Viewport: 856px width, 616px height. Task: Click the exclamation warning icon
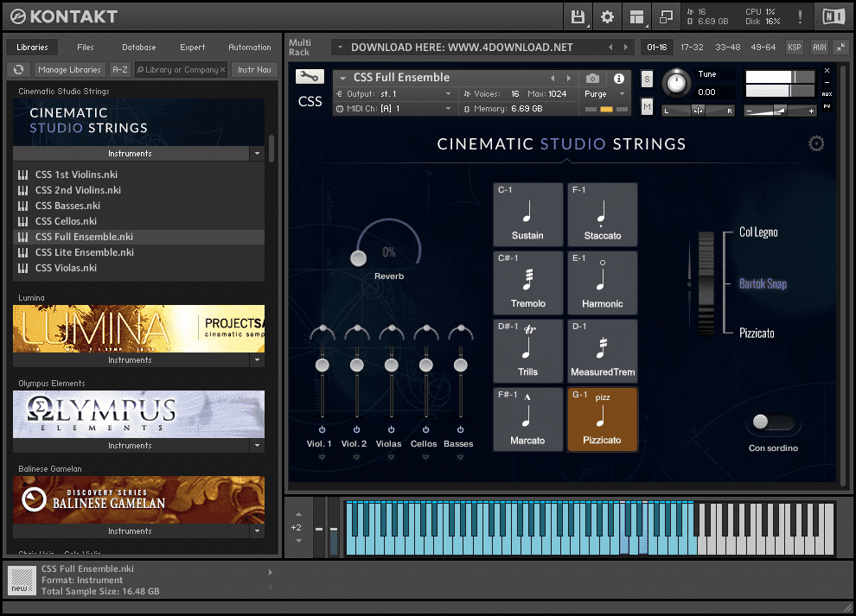point(801,17)
